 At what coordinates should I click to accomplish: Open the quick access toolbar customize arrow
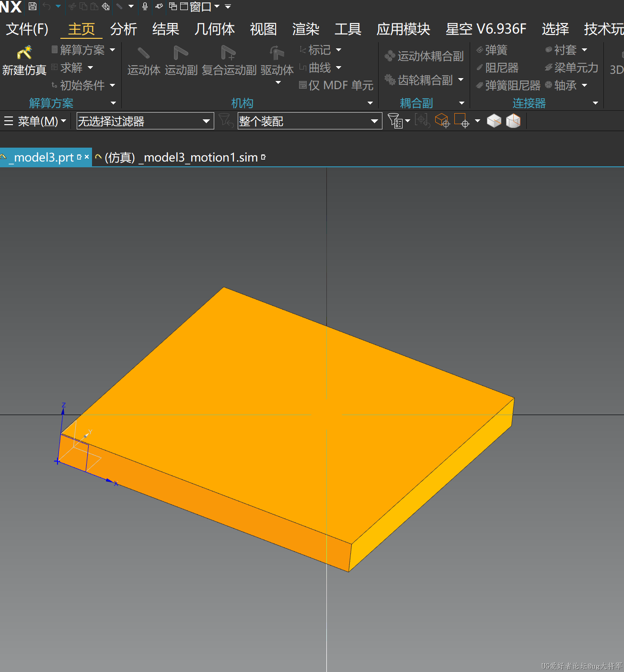click(228, 6)
